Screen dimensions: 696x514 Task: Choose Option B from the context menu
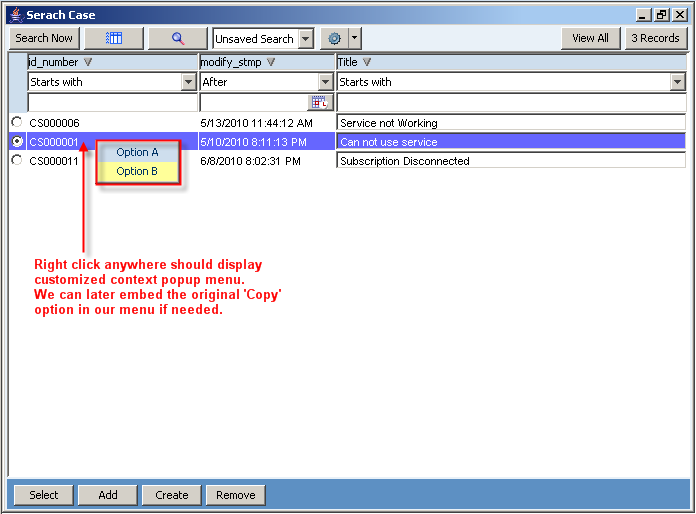tap(138, 171)
